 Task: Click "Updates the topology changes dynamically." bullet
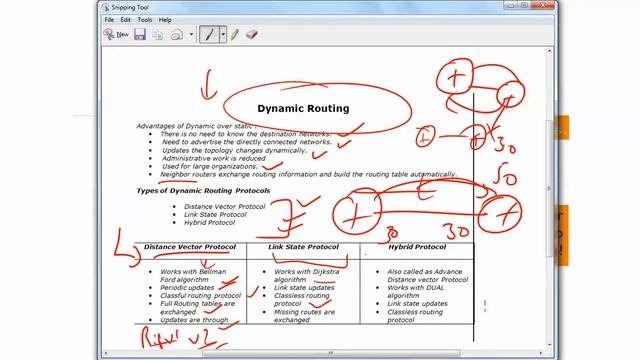pyautogui.click(x=234, y=150)
